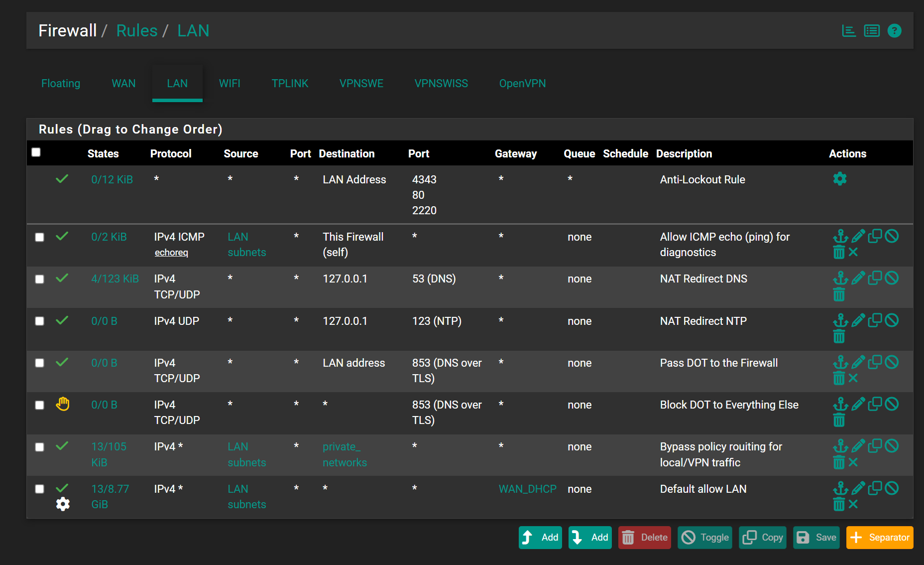924x565 pixels.
Task: Edit the Allow ICMP echo rule with the pencil
Action: coord(858,236)
